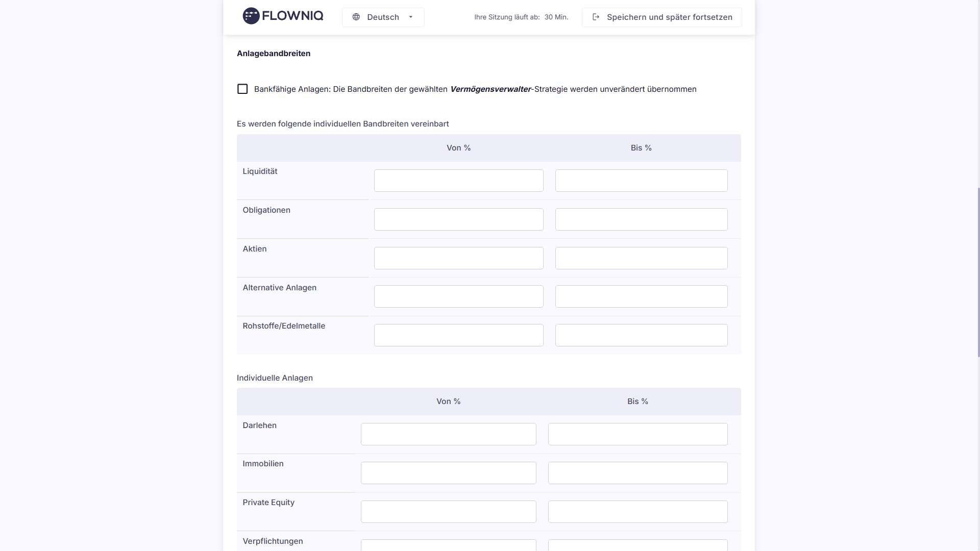The height and width of the screenshot is (551, 980).
Task: Click the page vertical scrollbar
Action: tap(978, 270)
